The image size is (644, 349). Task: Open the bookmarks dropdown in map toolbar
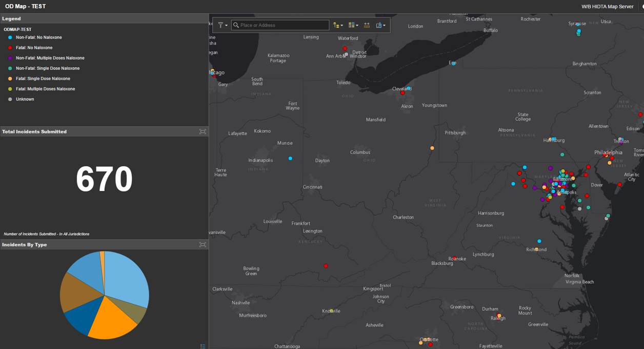[380, 25]
